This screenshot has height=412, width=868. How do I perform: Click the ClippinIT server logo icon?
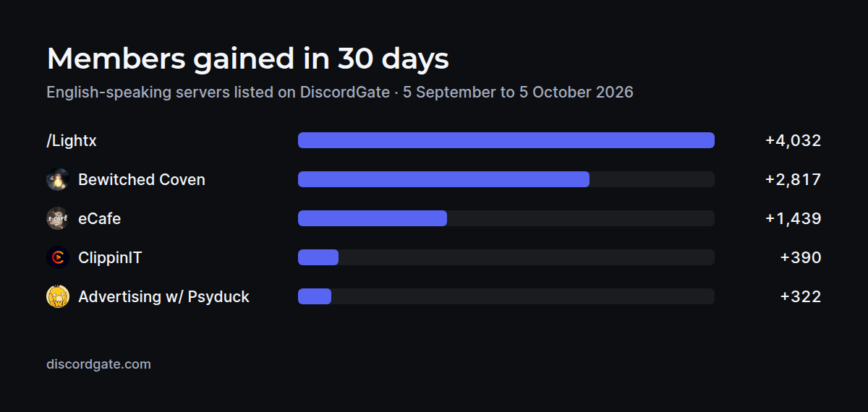pos(58,257)
